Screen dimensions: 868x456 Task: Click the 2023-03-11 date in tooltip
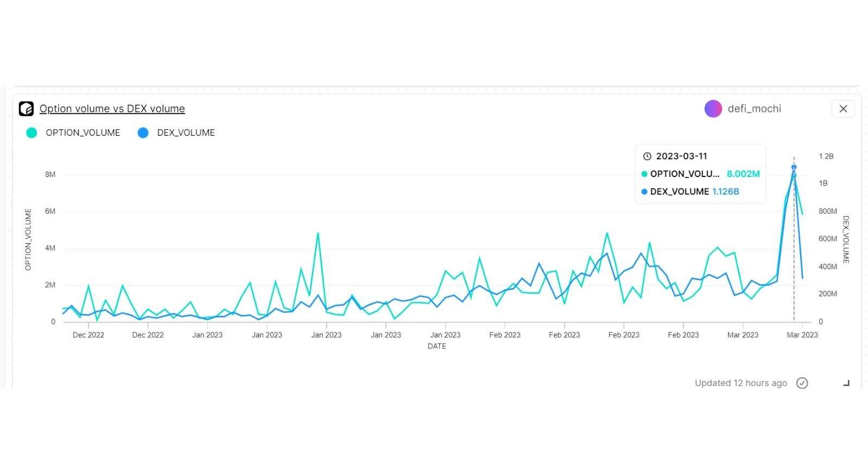(681, 156)
